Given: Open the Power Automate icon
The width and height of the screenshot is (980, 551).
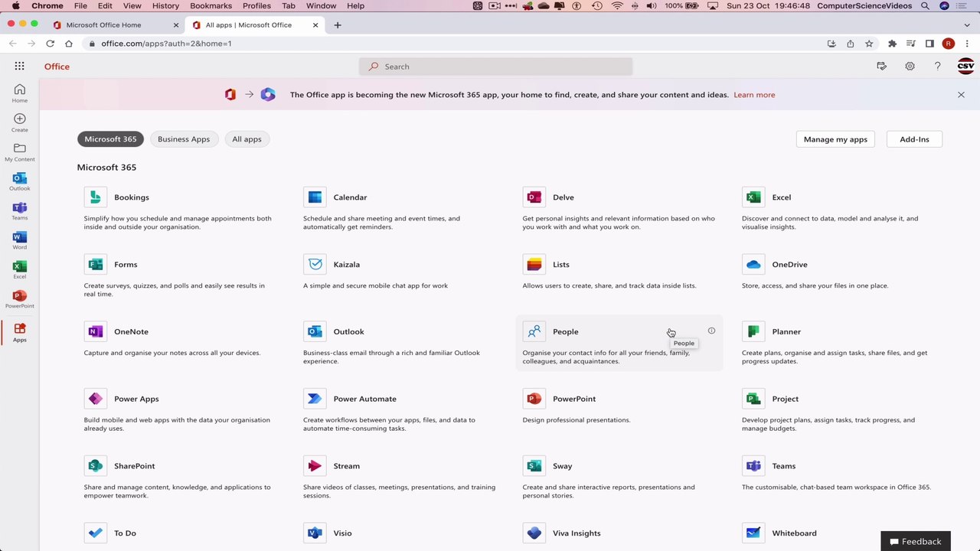Looking at the screenshot, I should 315,399.
